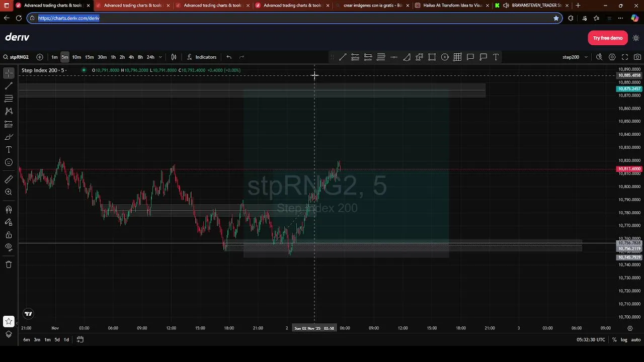The image size is (644, 362).
Task: Open timezone menu showing 05:32:30 UTC
Action: tap(591, 340)
